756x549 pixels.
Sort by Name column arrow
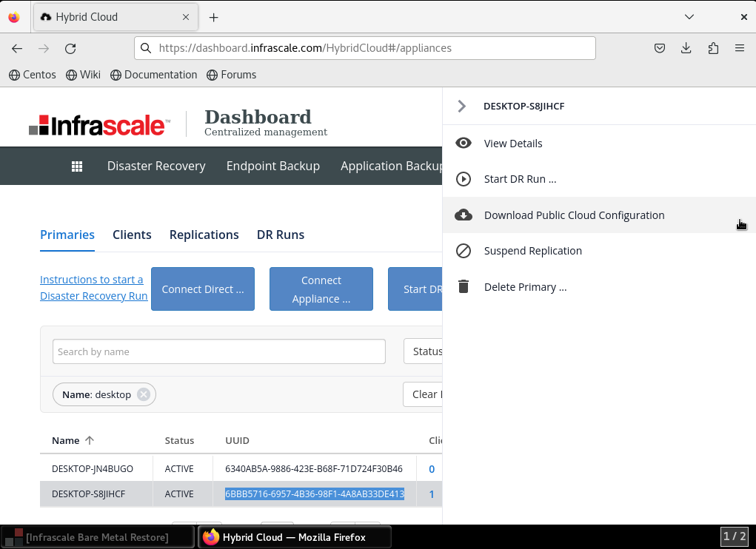pyautogui.click(x=90, y=440)
